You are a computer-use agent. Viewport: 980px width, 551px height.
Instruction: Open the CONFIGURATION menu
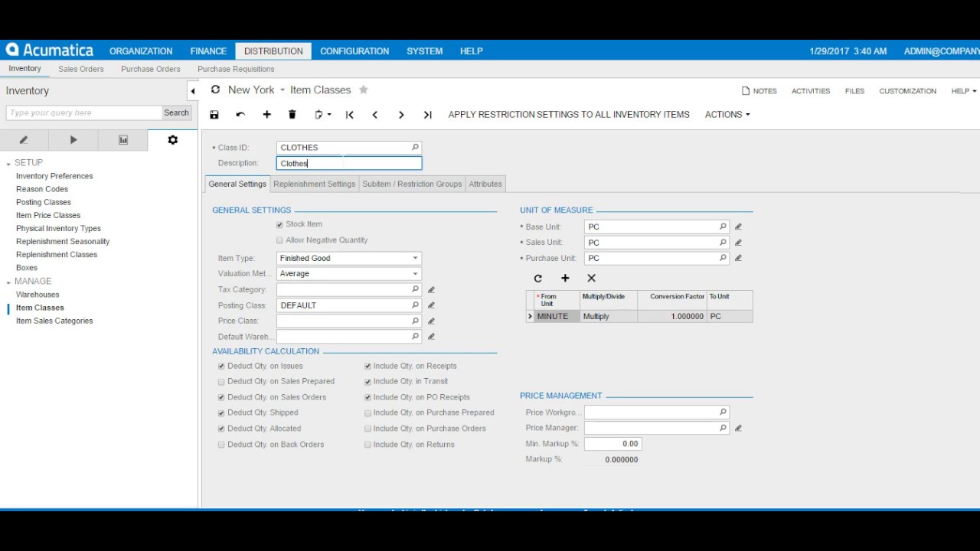[354, 51]
